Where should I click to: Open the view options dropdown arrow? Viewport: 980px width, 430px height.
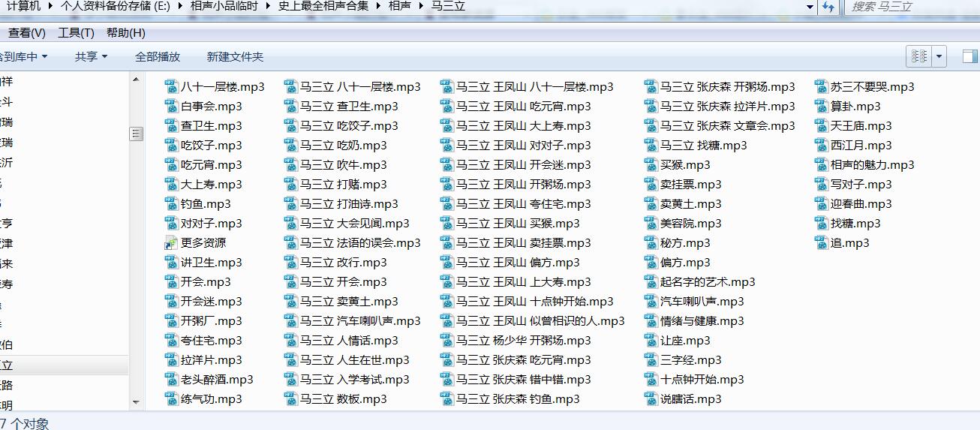(x=939, y=56)
